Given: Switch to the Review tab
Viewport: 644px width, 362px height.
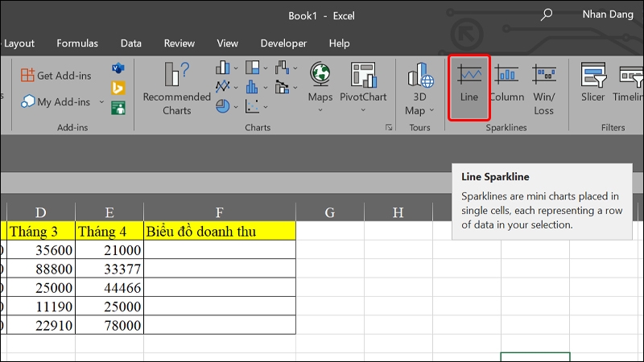Looking at the screenshot, I should click(179, 43).
